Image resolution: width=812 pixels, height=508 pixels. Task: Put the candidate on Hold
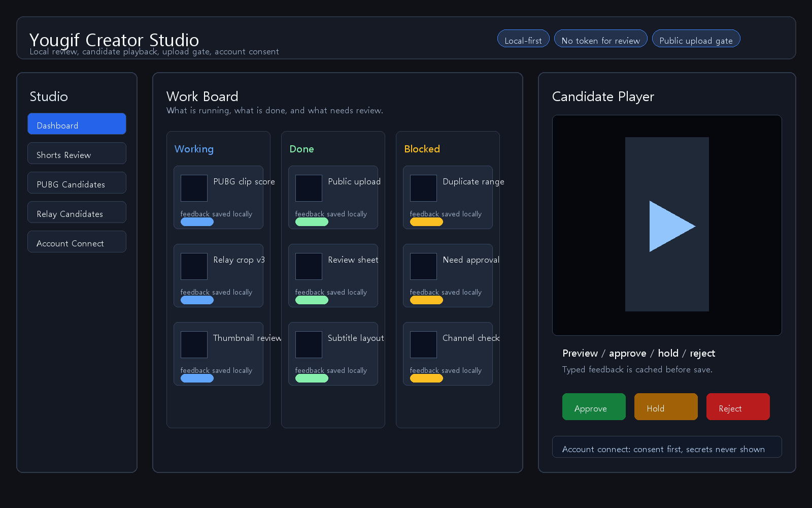coord(666,407)
